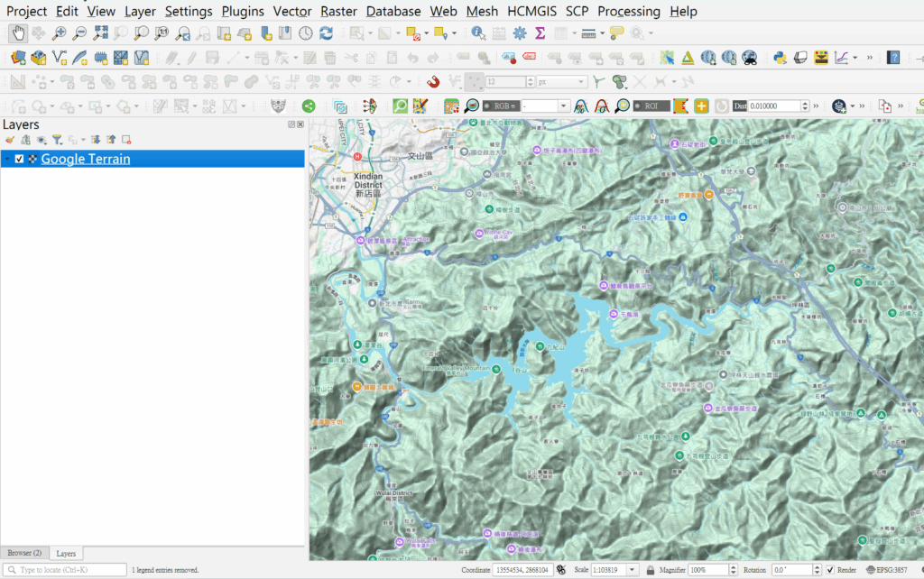
Task: Open the px unit dropdown
Action: (x=561, y=82)
